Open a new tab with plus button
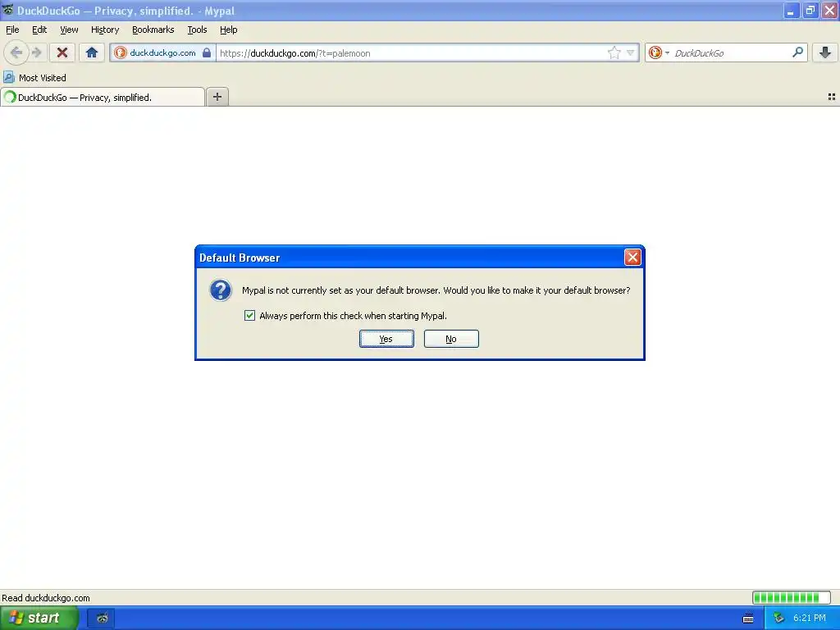 pyautogui.click(x=217, y=97)
